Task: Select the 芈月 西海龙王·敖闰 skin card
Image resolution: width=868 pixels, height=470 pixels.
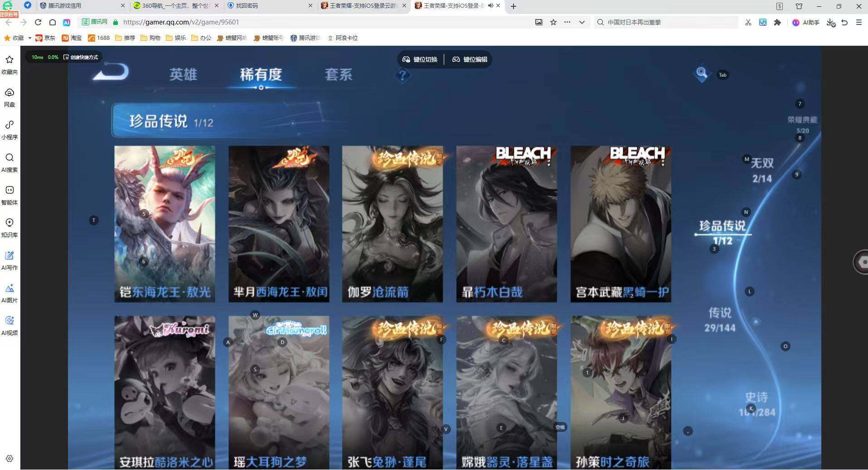Action: pyautogui.click(x=279, y=224)
